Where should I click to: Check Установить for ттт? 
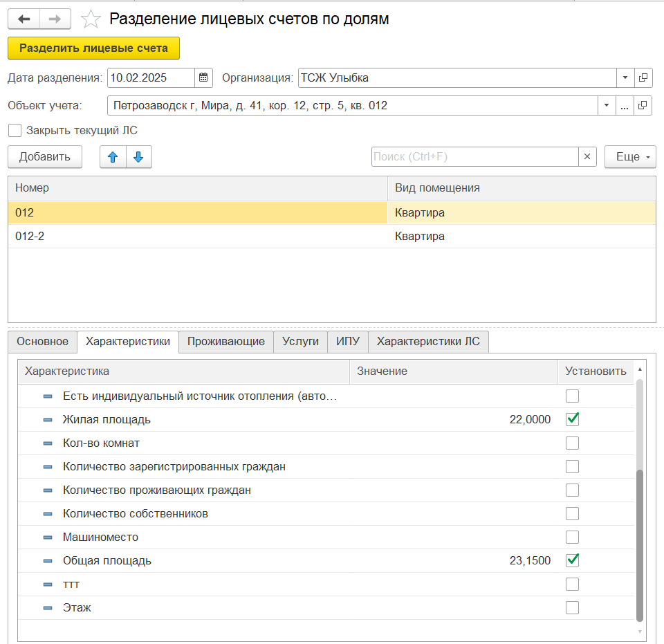[x=572, y=585]
